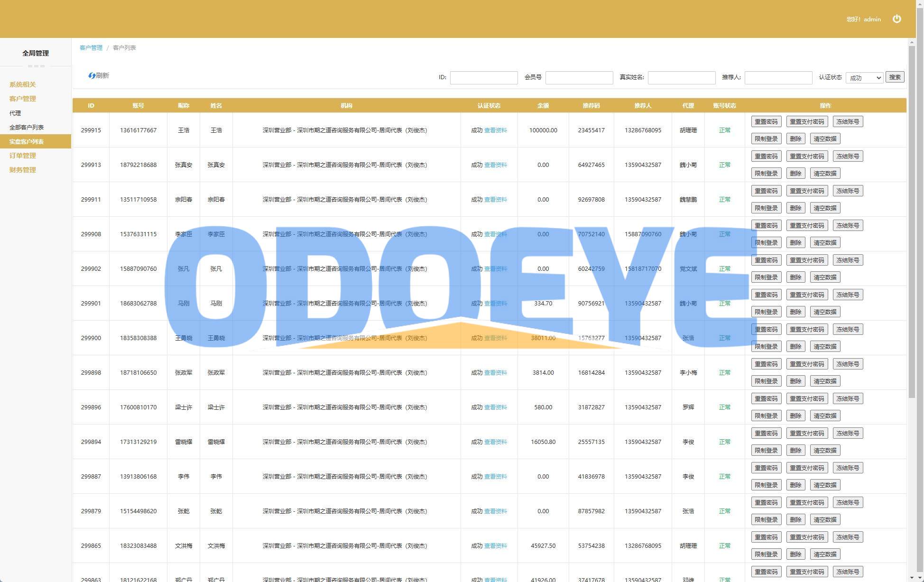Viewport: 924px width, 582px height.
Task: Select 全部客户列表 in the sidebar
Action: pos(27,127)
